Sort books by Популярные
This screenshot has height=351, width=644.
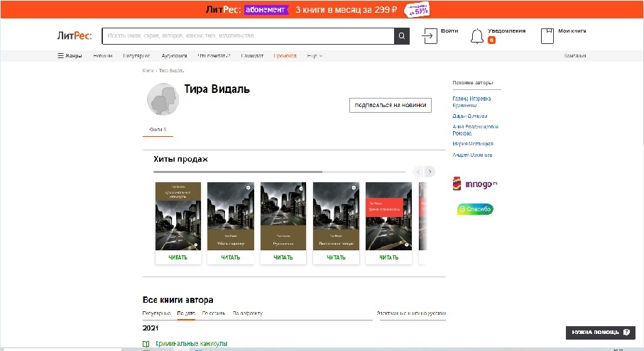(156, 313)
